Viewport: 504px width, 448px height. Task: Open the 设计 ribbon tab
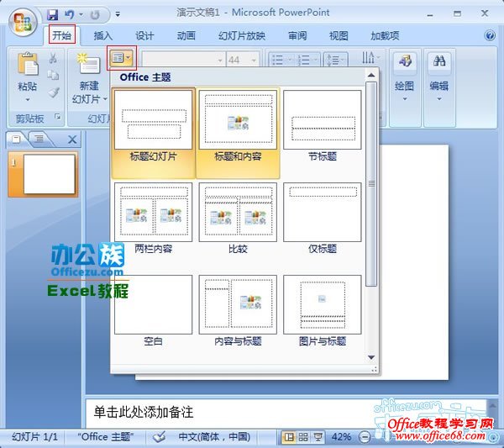[x=144, y=35]
